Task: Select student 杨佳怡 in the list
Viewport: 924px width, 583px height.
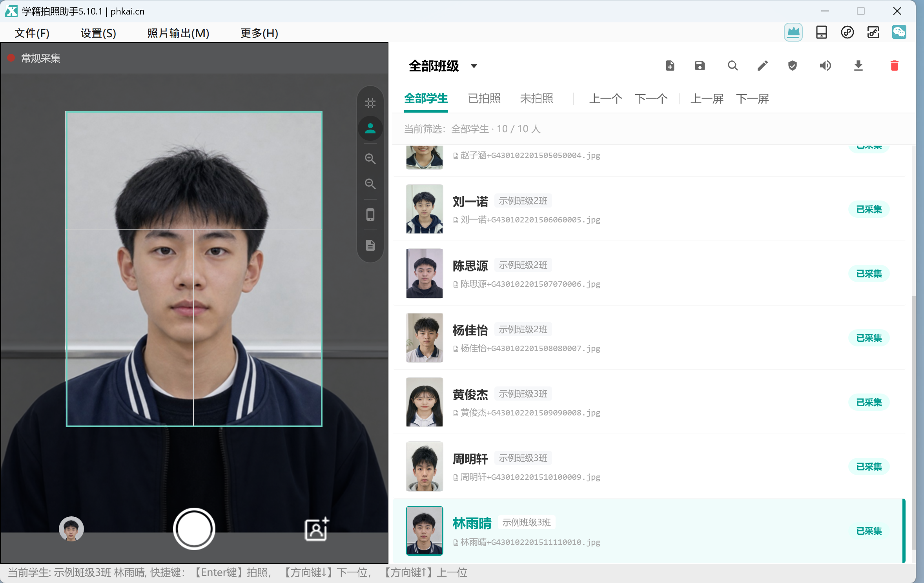Action: [649, 338]
